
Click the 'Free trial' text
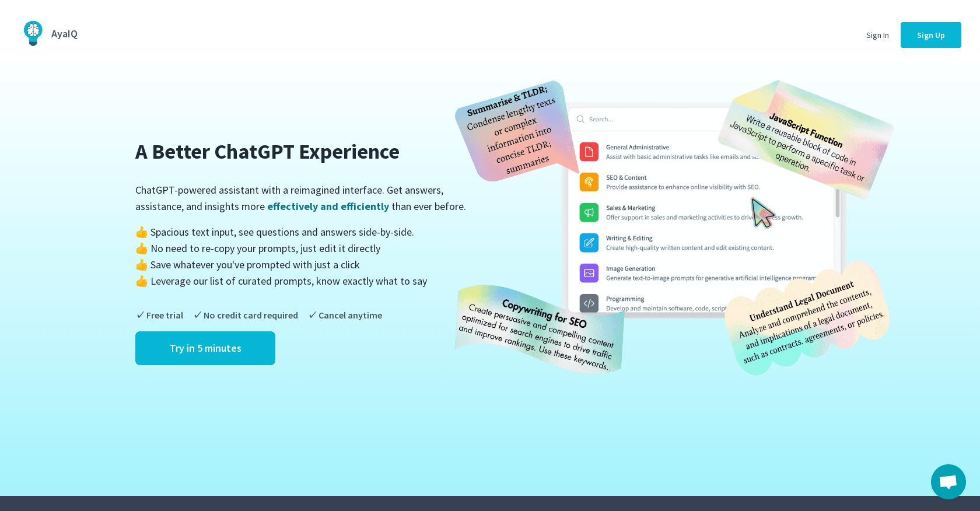(164, 316)
